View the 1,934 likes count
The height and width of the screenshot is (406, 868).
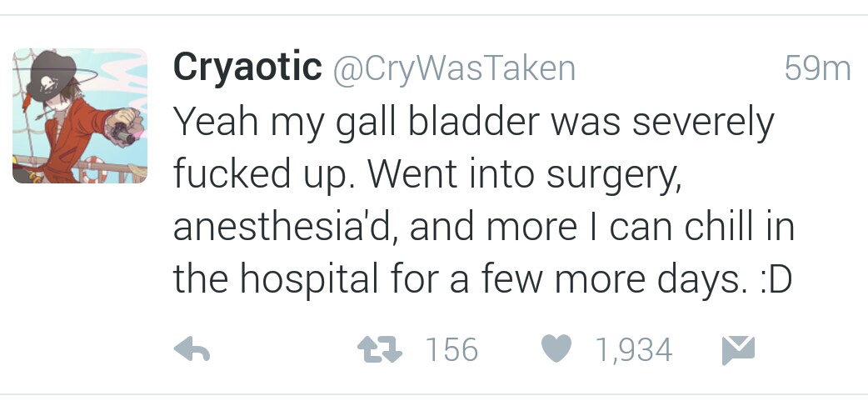click(x=634, y=350)
